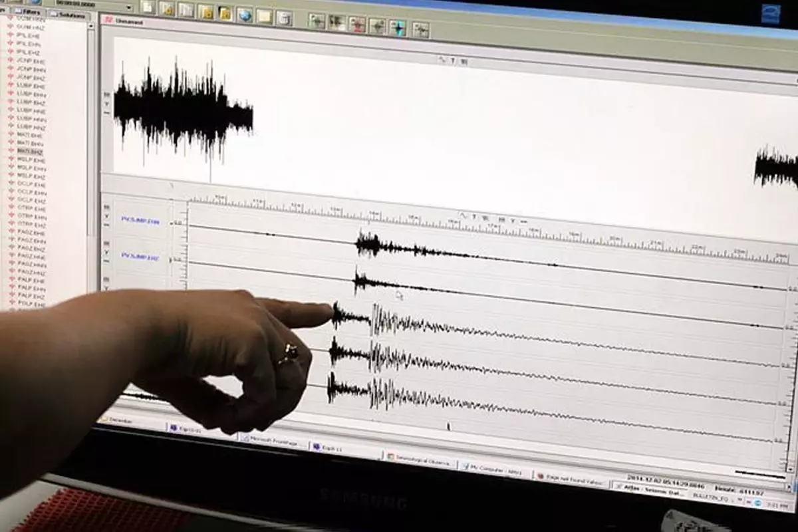
Task: Open My Computer window from taskbar
Action: pyautogui.click(x=494, y=469)
